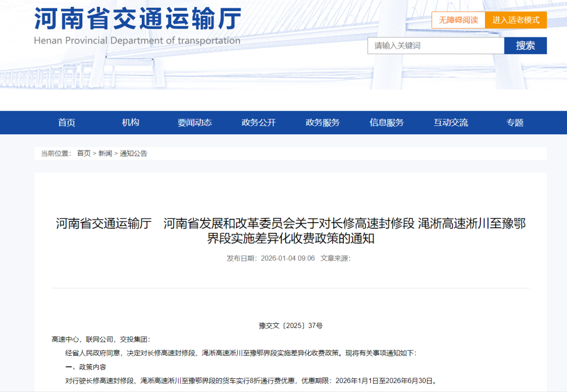The image size is (567, 392).
Task: Click in the 请输入关键词 search input field
Action: tap(436, 46)
